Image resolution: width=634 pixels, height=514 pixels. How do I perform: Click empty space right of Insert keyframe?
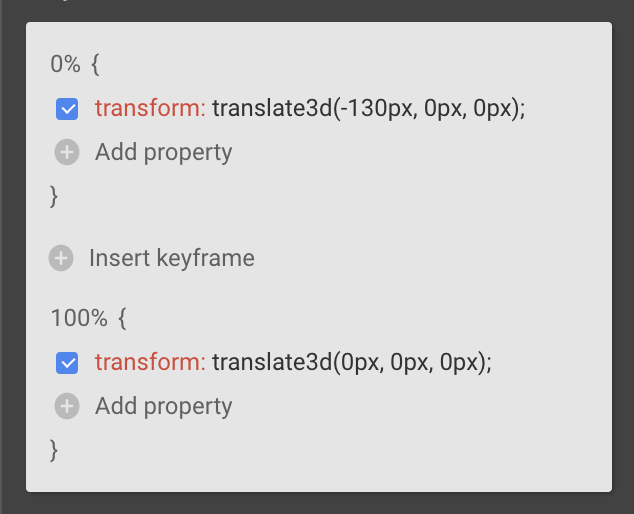[430, 258]
